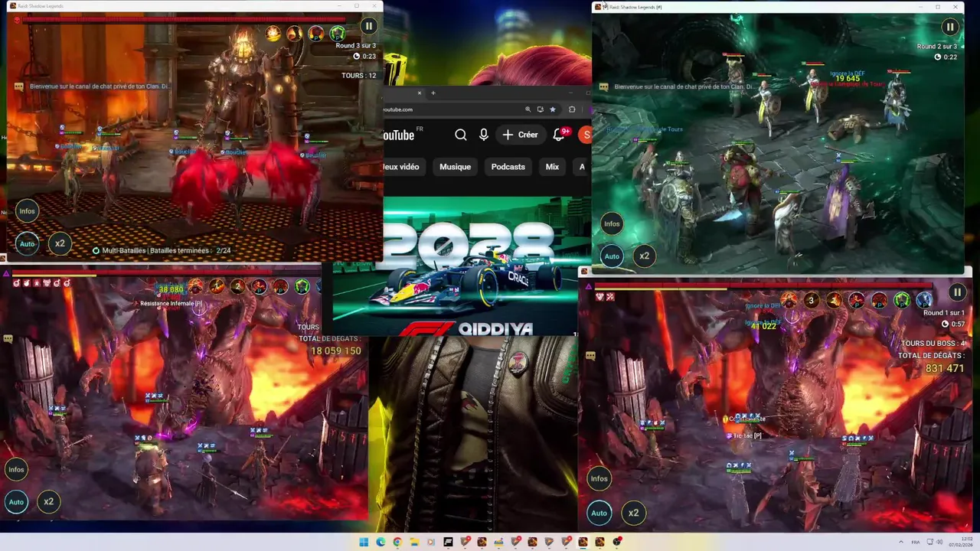The height and width of the screenshot is (551, 980).
Task: Toggle x2 speed in top-left Raid window
Action: [x=60, y=244]
